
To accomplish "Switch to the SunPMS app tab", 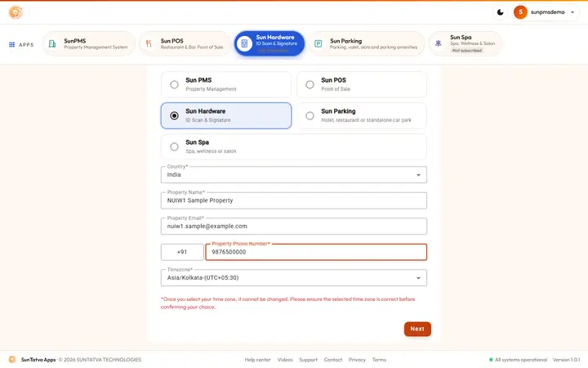I will pos(88,43).
